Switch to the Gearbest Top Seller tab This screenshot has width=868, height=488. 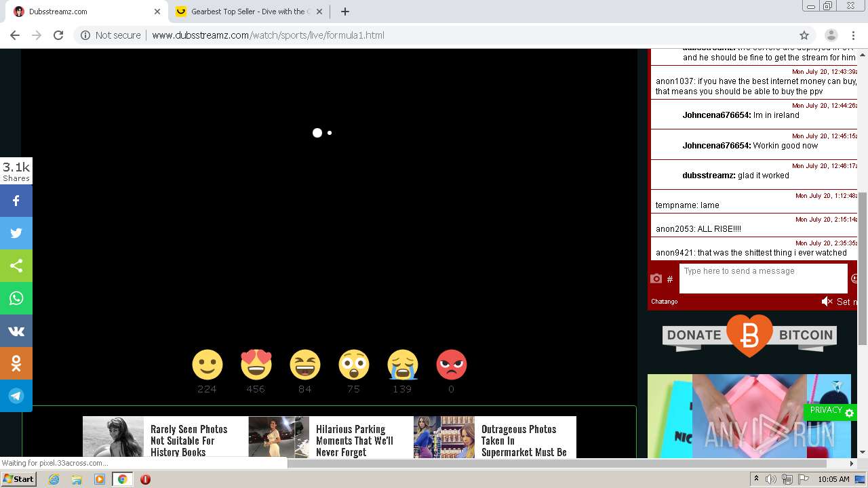coord(249,12)
